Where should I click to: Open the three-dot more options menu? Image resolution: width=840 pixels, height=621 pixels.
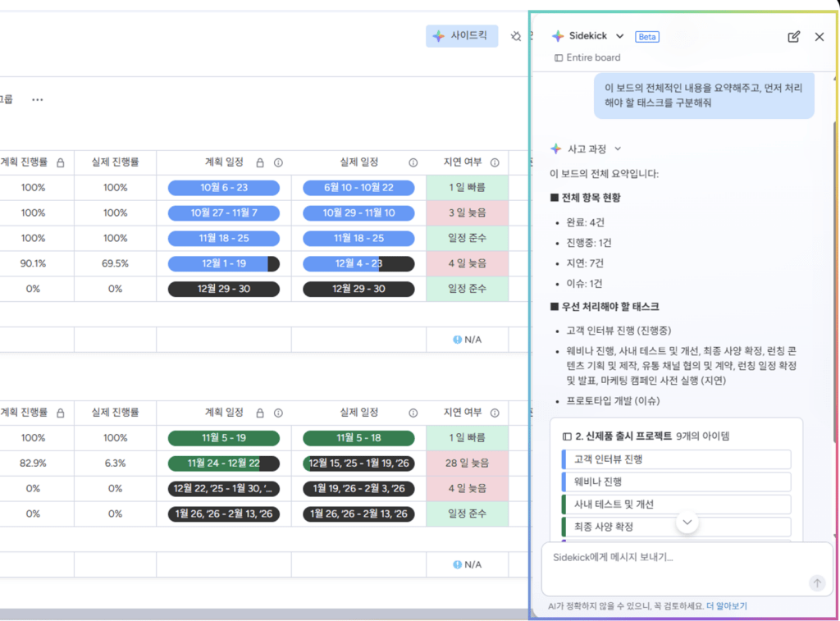[x=37, y=100]
